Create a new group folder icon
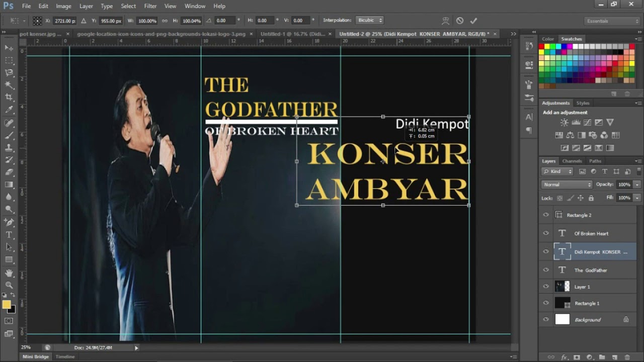644x362 pixels. pyautogui.click(x=602, y=357)
